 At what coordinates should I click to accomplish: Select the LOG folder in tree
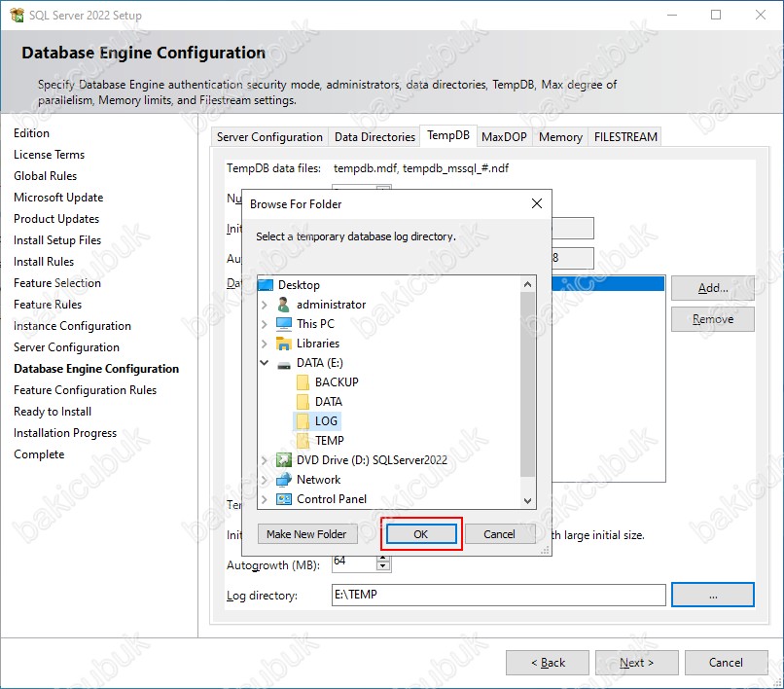coord(326,421)
